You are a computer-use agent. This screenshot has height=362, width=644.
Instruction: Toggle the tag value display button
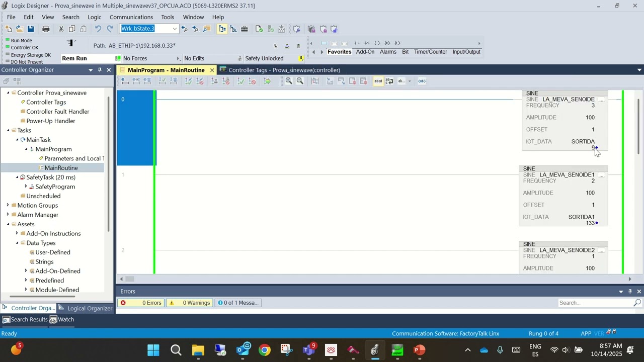click(x=422, y=81)
